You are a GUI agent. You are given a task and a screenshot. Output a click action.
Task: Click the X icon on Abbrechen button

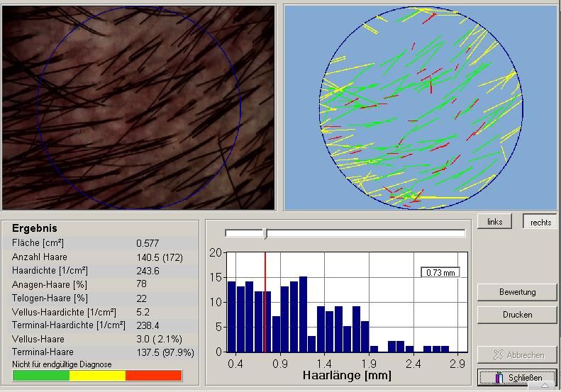[x=498, y=355]
